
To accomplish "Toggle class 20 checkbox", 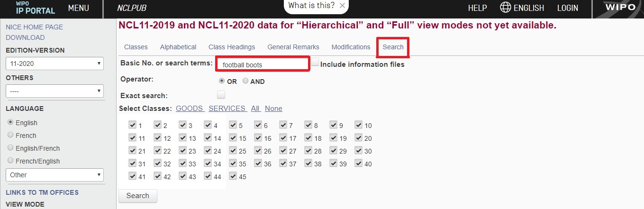I will click(359, 138).
